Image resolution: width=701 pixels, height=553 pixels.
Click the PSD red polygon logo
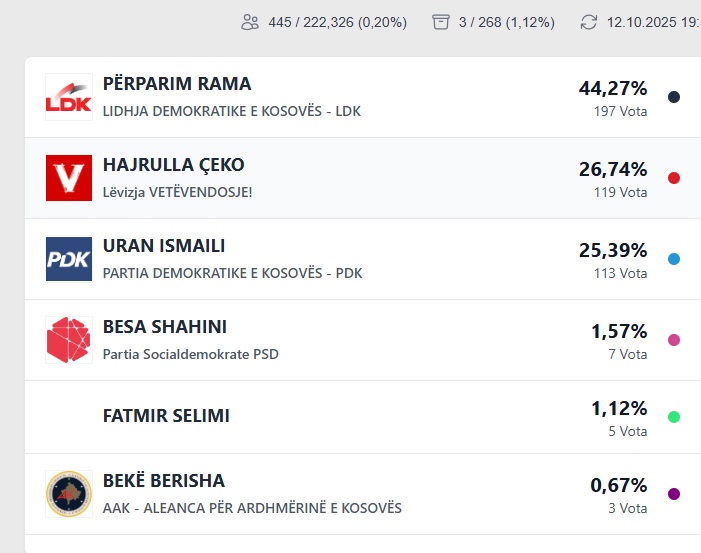(69, 340)
